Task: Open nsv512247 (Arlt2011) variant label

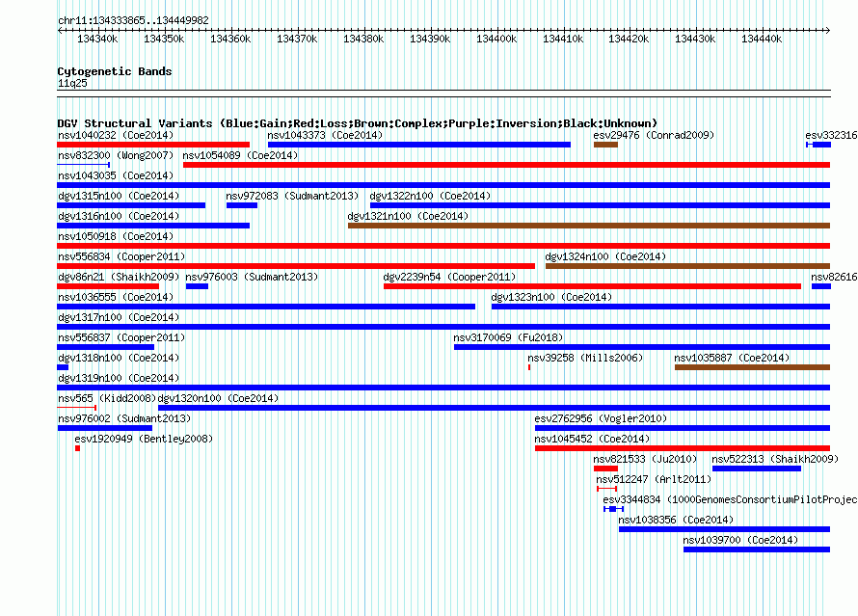Action: point(654,479)
